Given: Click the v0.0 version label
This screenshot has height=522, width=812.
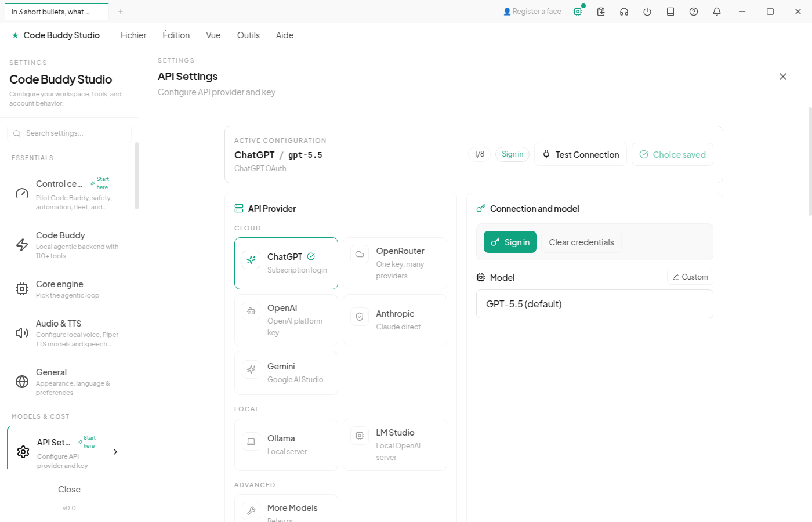Looking at the screenshot, I should pyautogui.click(x=69, y=508).
